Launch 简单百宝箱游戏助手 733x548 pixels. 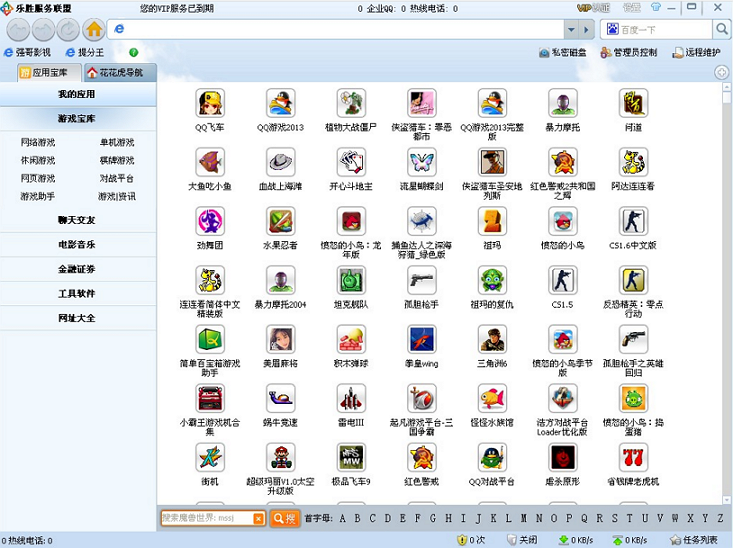click(x=210, y=339)
